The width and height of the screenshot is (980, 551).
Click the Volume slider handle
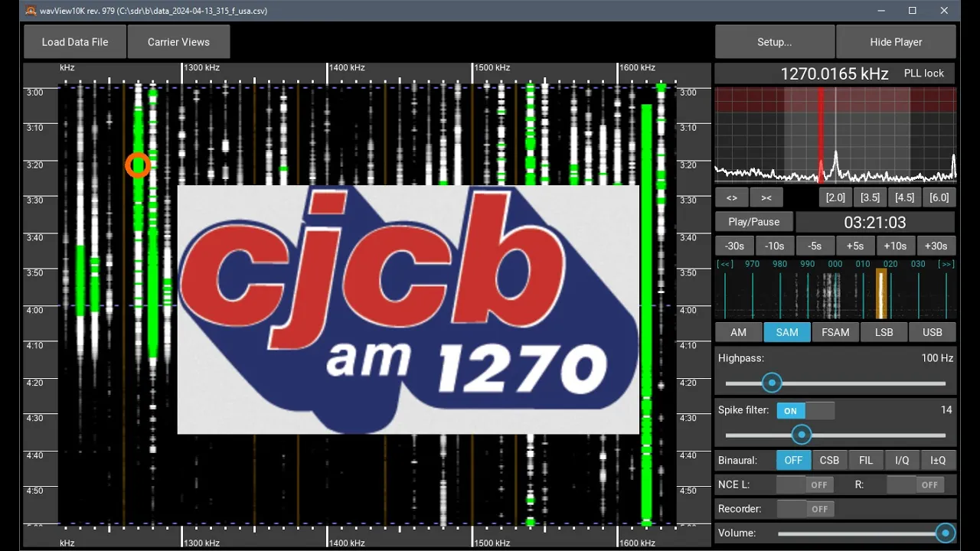click(x=946, y=533)
